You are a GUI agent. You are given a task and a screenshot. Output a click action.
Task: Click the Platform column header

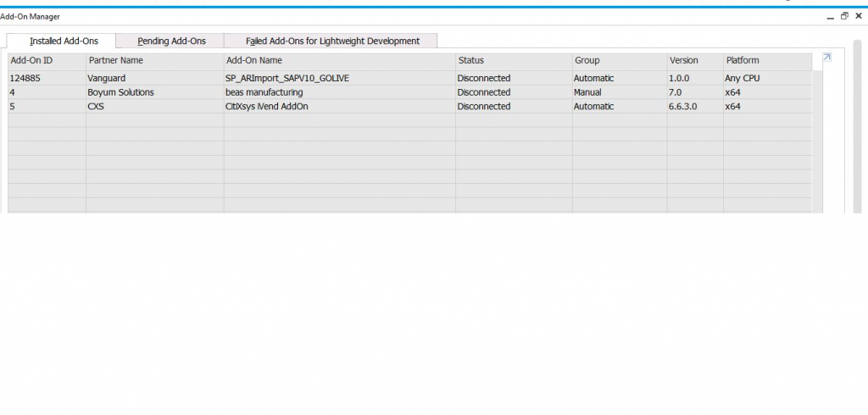pyautogui.click(x=767, y=61)
